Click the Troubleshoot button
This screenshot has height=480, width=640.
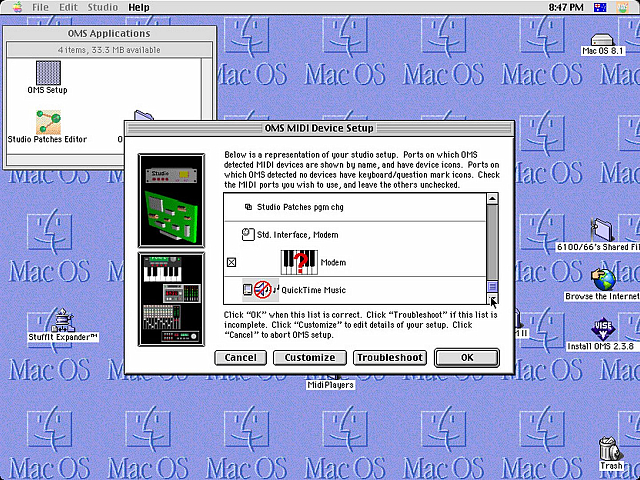(x=390, y=358)
